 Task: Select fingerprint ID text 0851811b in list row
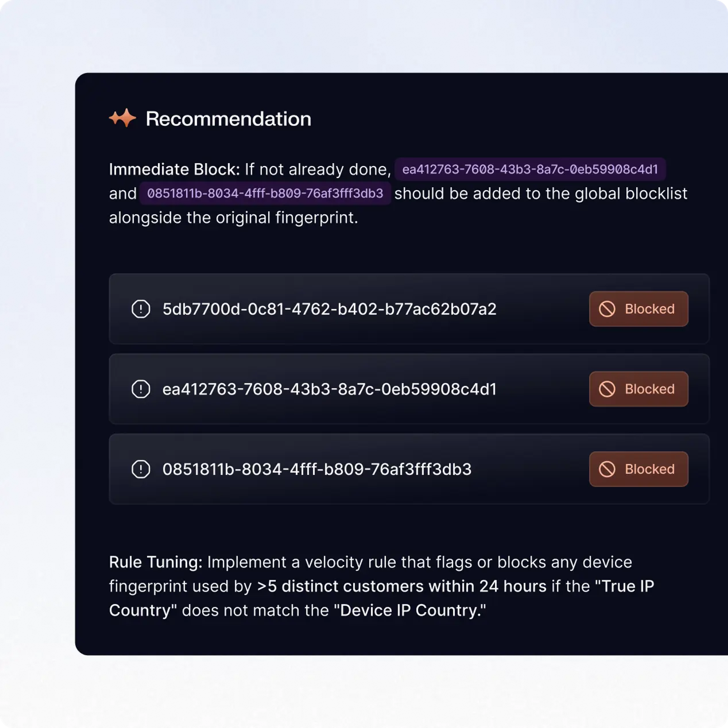pos(317,469)
